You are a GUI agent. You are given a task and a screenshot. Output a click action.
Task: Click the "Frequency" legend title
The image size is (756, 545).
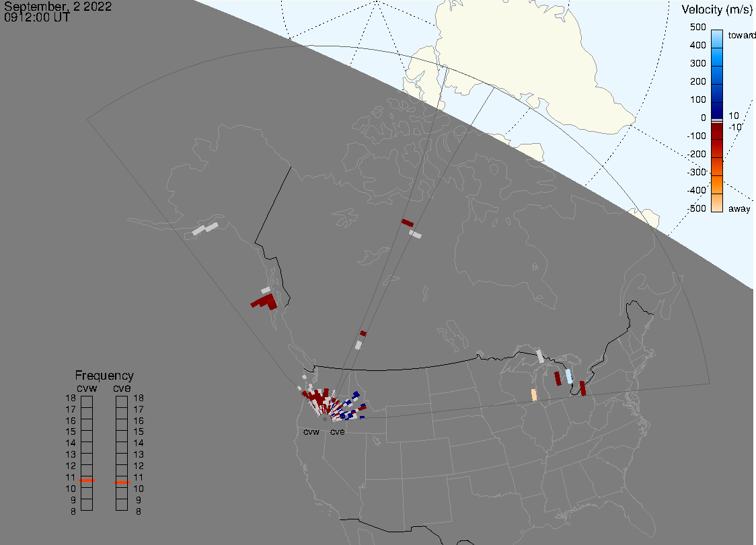point(104,376)
